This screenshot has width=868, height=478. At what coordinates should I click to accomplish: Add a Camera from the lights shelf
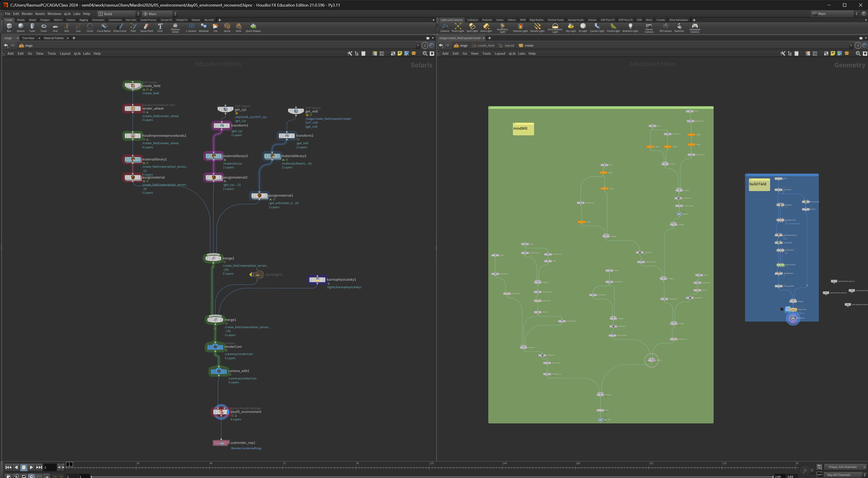[444, 27]
